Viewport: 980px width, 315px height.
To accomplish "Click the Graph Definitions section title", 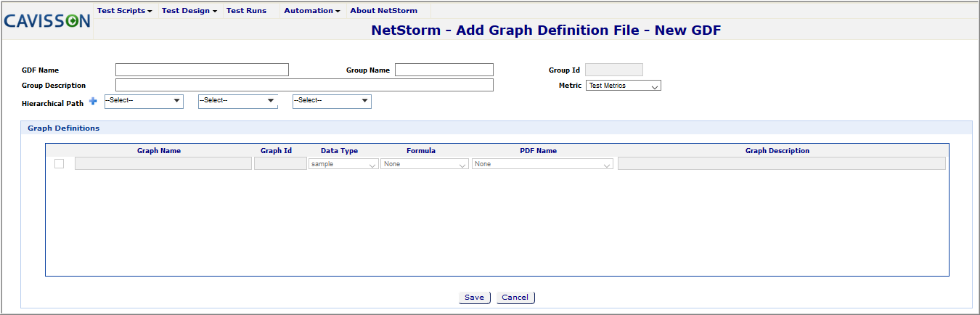I will pyautogui.click(x=64, y=128).
